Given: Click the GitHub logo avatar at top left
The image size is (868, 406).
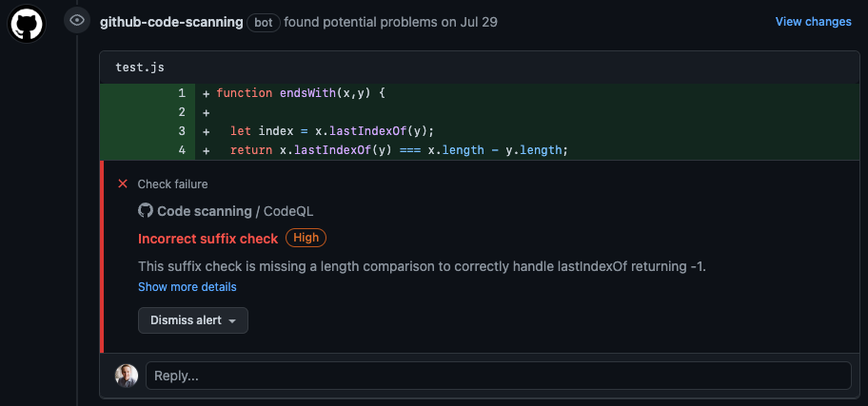Looking at the screenshot, I should tap(28, 23).
